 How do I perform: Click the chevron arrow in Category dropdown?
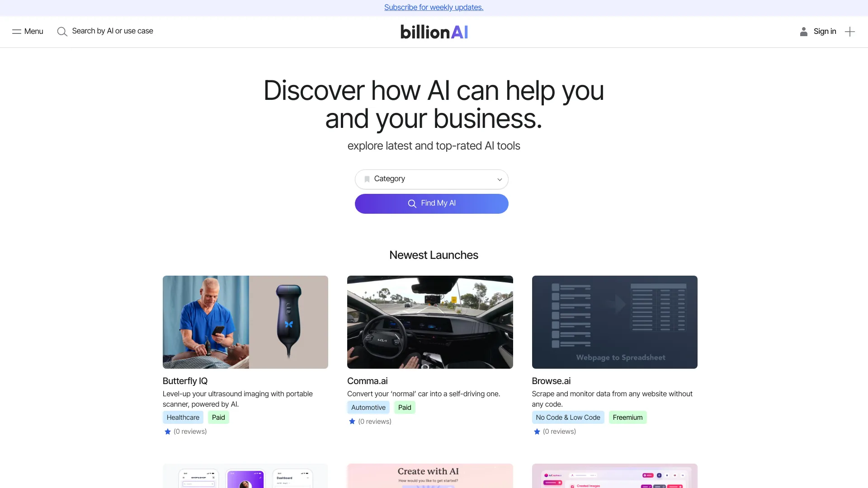coord(500,179)
